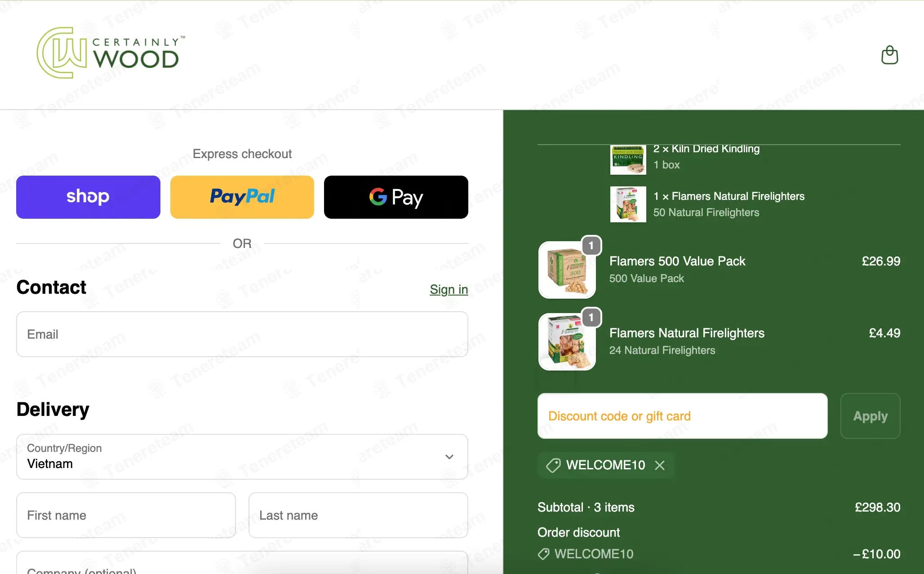924x574 pixels.
Task: Click the Flamers 500 Value Pack thumbnail
Action: (567, 270)
